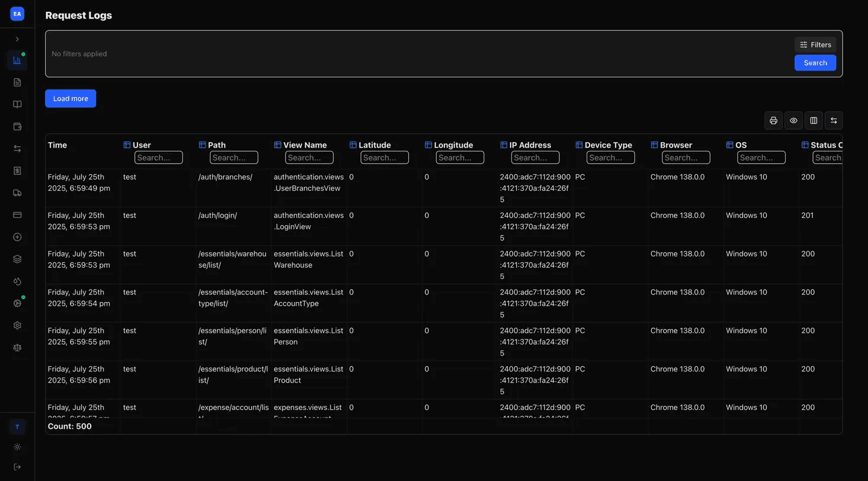Image resolution: width=868 pixels, height=481 pixels.
Task: Focus the OS column search field
Action: coord(761,158)
